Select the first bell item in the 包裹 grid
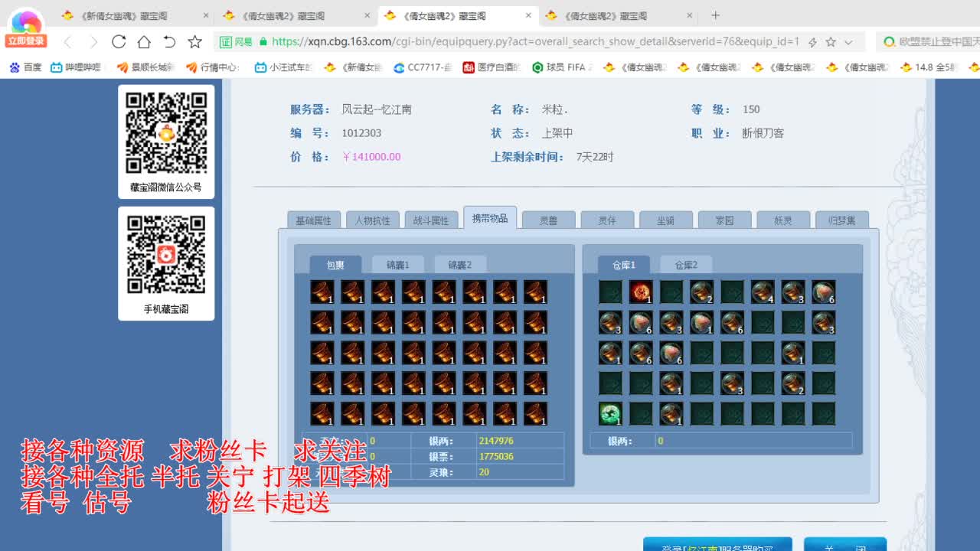The height and width of the screenshot is (551, 980). coord(322,292)
